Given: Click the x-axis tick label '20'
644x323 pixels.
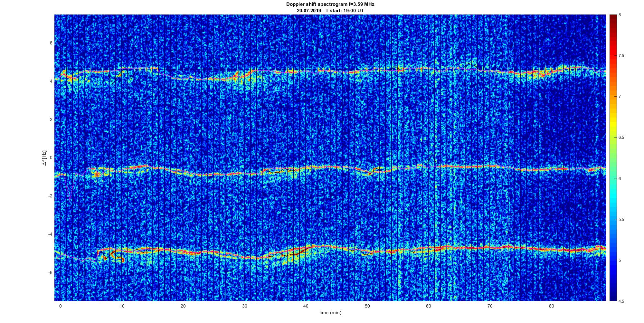Looking at the screenshot, I should [183, 306].
